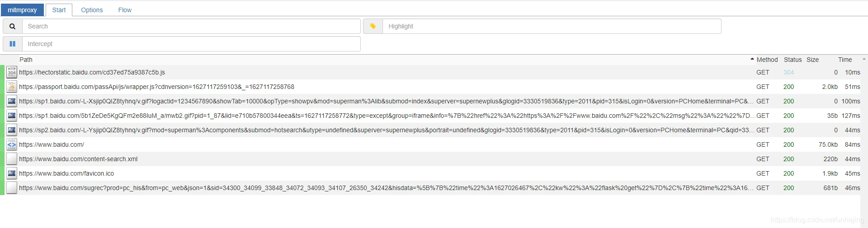868x228 pixels.
Task: Select the passport.baidu.com wrapper.js flow
Action: click(430, 87)
